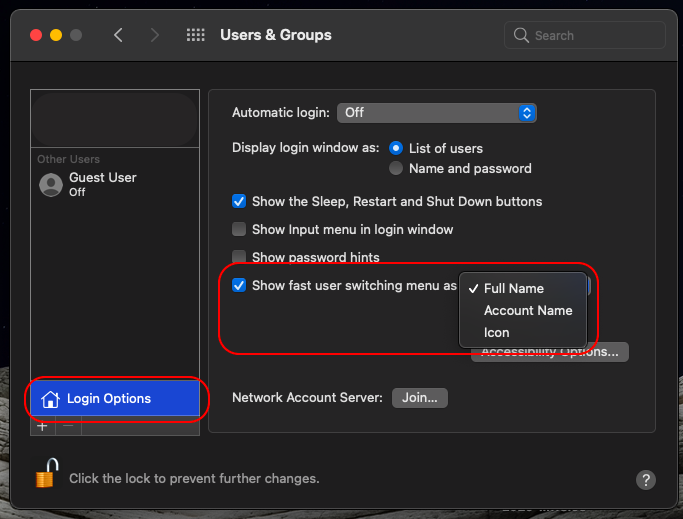This screenshot has width=683, height=519.
Task: Open the Automatic login dropdown
Action: pos(436,113)
